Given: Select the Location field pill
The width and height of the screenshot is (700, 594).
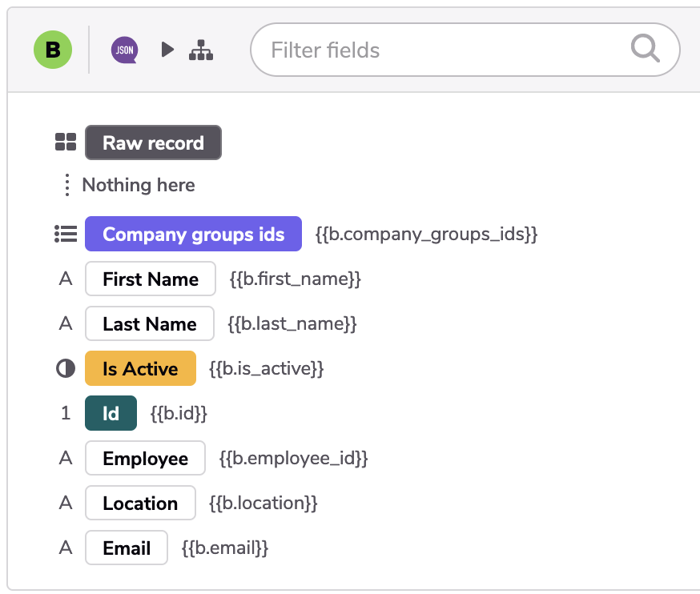Looking at the screenshot, I should point(140,503).
